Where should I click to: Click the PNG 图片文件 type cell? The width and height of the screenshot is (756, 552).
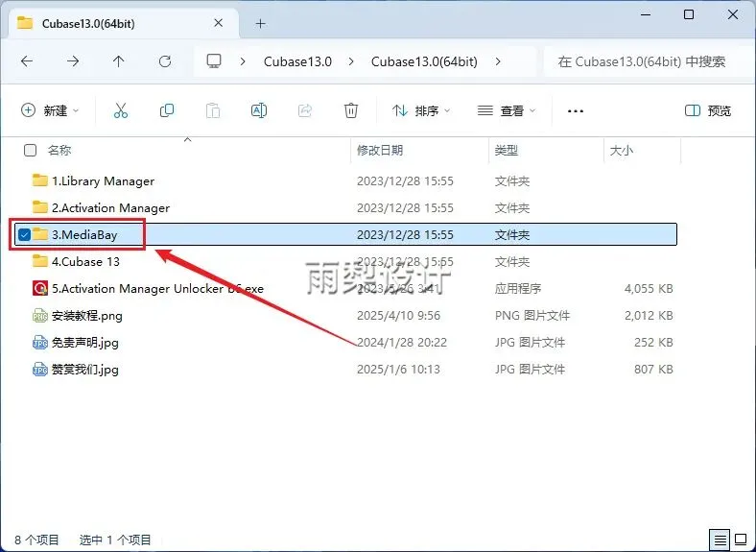[532, 316]
